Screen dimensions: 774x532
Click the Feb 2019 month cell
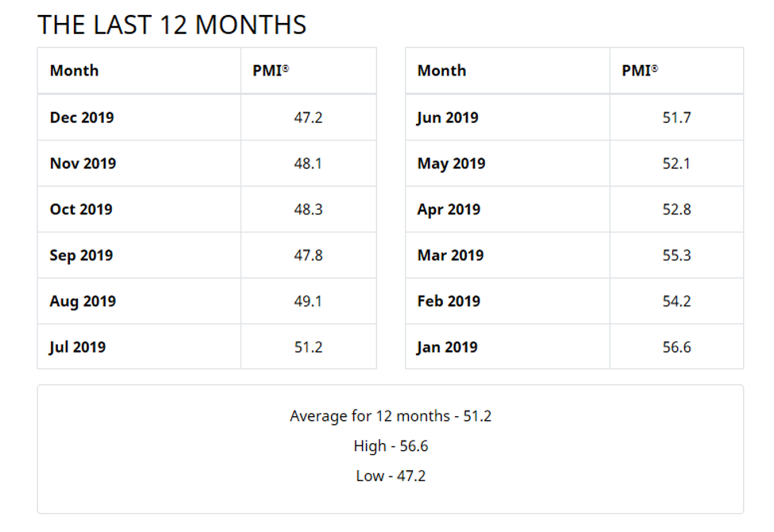pos(507,301)
